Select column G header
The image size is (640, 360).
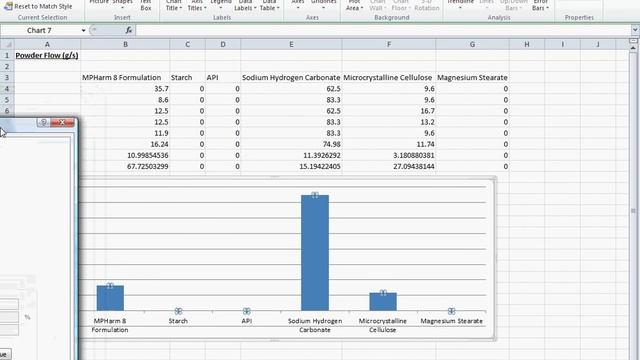coord(472,44)
